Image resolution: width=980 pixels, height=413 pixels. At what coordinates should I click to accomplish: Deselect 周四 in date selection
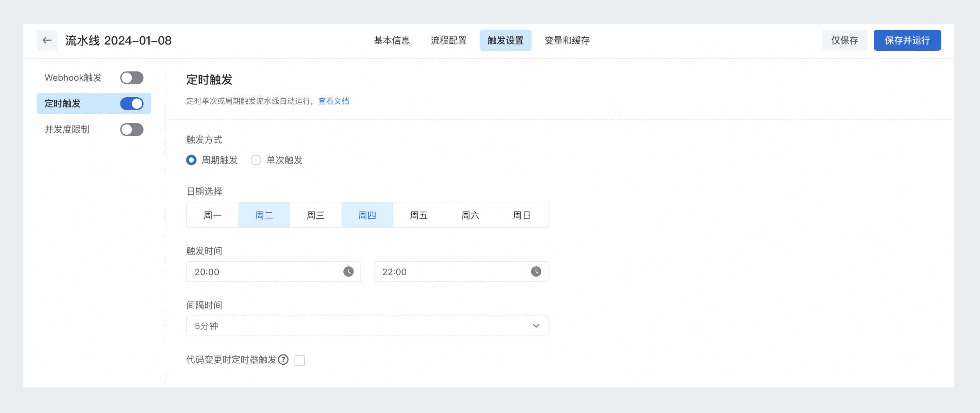pos(367,215)
